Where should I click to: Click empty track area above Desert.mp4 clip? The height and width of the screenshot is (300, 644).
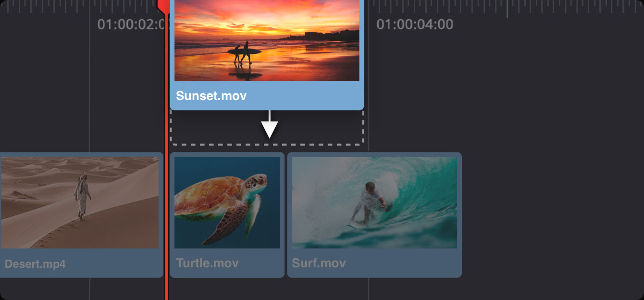coord(48,96)
